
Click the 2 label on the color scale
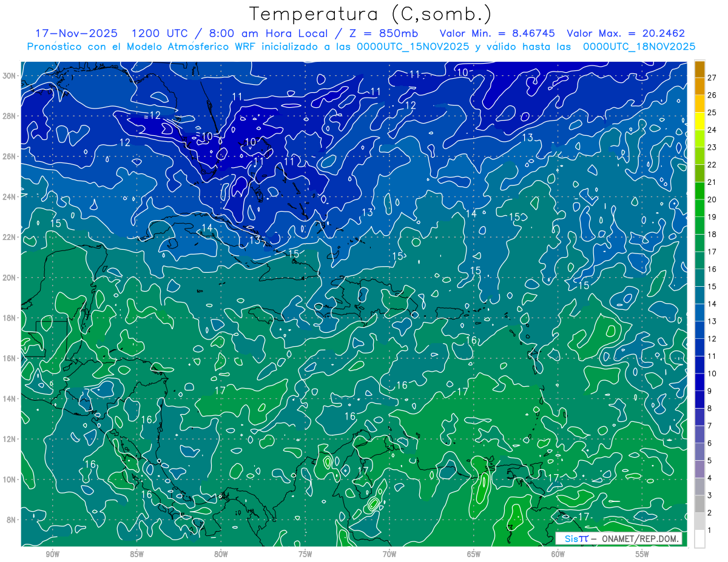[x=710, y=513]
